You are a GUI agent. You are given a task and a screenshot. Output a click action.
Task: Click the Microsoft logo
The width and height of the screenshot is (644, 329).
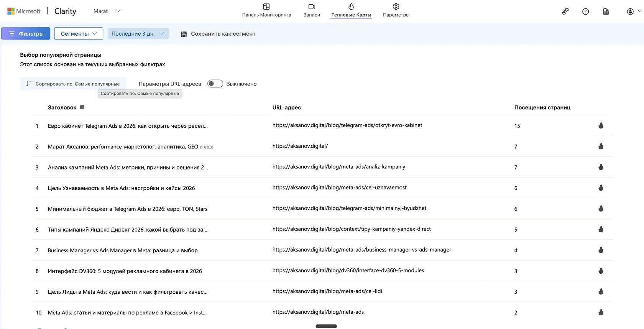(24, 11)
